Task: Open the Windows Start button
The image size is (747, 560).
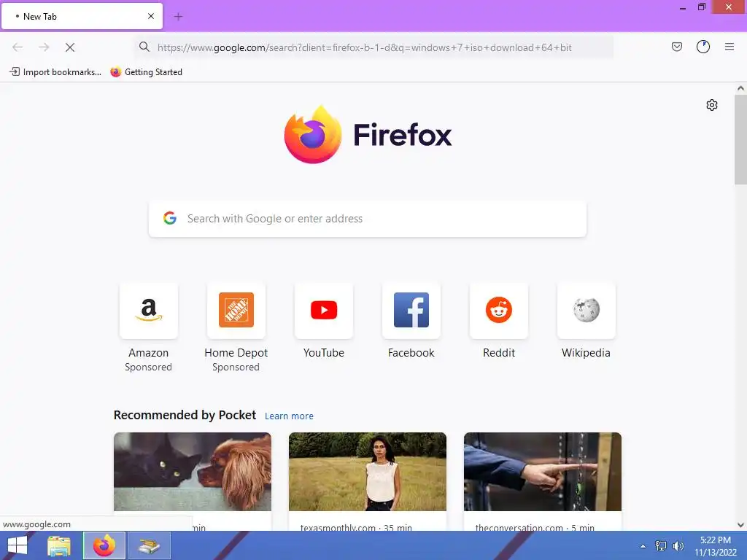Action: click(18, 545)
